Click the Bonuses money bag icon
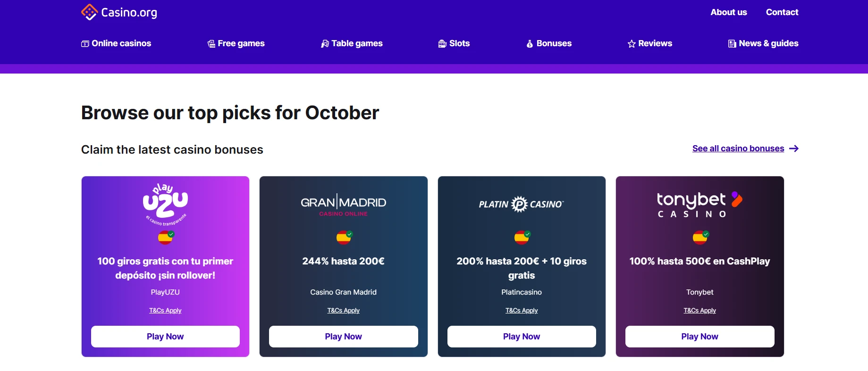The width and height of the screenshot is (868, 371). (530, 44)
